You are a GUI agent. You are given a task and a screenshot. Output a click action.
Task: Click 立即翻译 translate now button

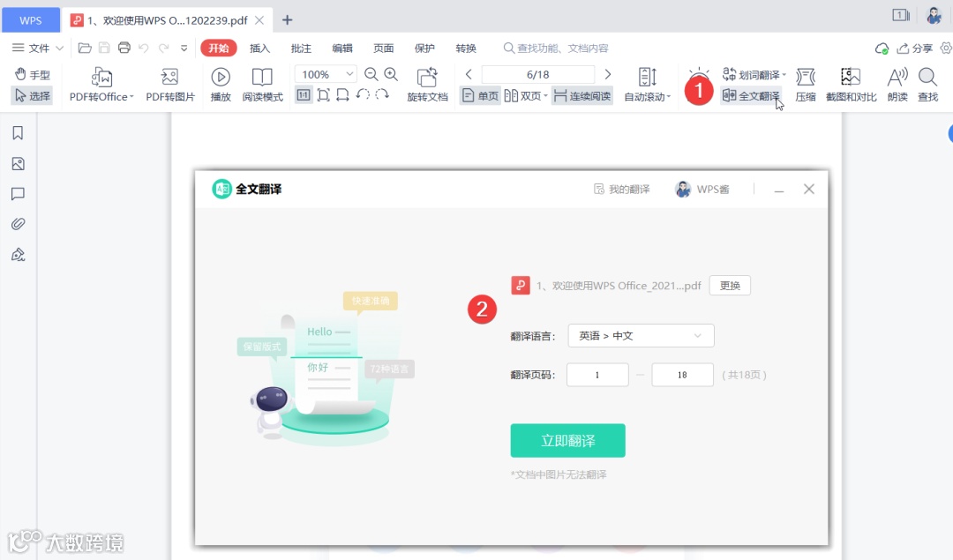[567, 440]
